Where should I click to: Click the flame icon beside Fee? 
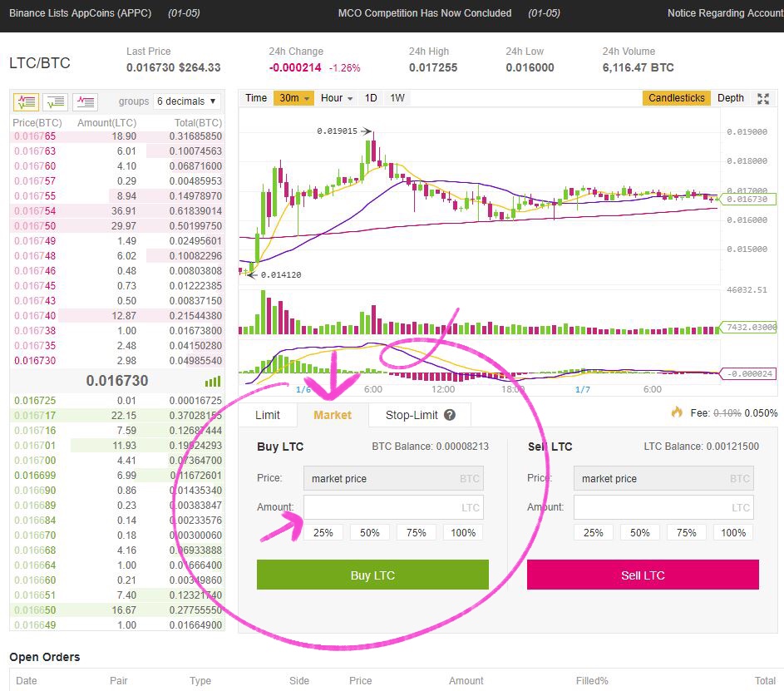pyautogui.click(x=677, y=412)
